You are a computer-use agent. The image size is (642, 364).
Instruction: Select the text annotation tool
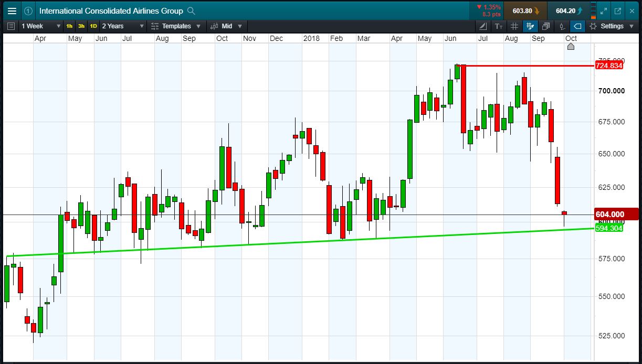[x=499, y=26]
